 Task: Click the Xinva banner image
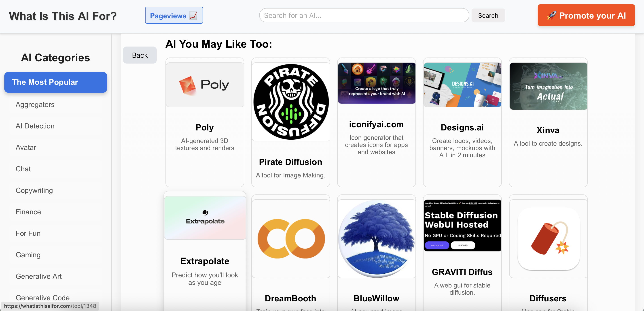click(548, 86)
